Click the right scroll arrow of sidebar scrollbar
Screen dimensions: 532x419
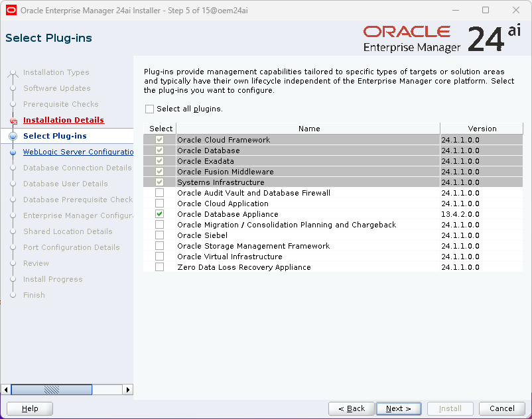pyautogui.click(x=129, y=390)
